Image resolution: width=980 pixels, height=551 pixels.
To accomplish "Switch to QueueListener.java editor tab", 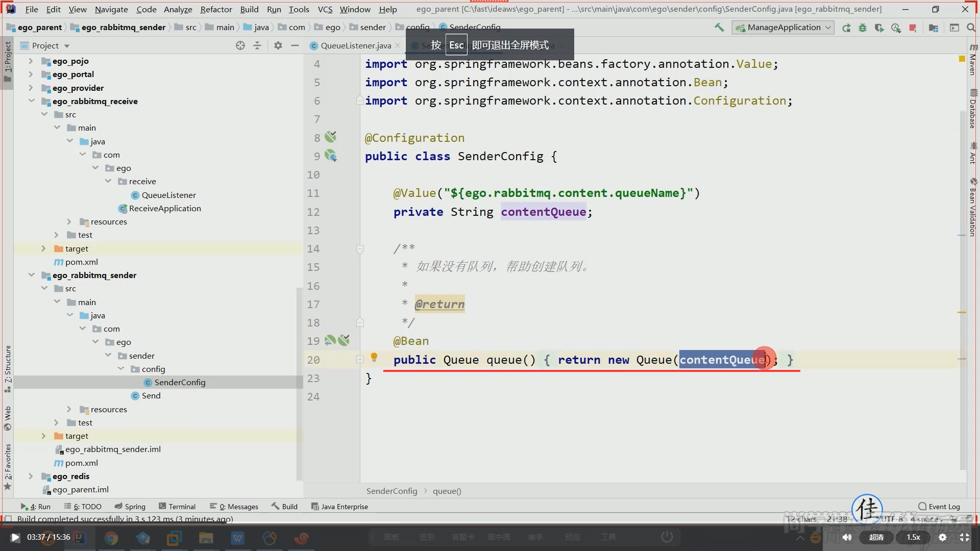I will click(356, 45).
